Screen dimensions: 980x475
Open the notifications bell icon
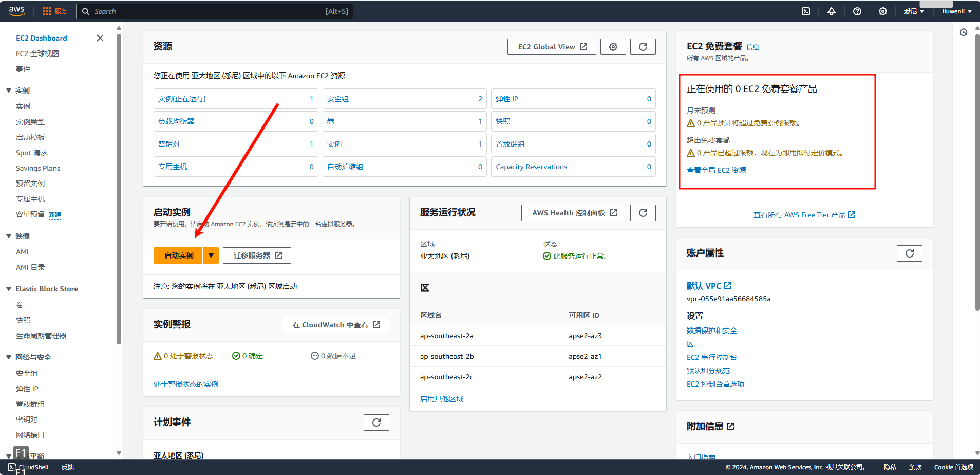pos(832,11)
